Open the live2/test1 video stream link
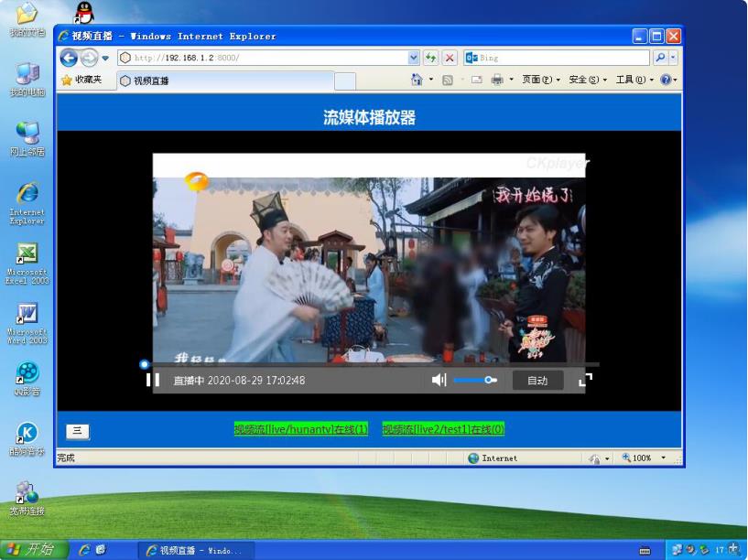Image resolution: width=748 pixels, height=560 pixels. pyautogui.click(x=443, y=429)
